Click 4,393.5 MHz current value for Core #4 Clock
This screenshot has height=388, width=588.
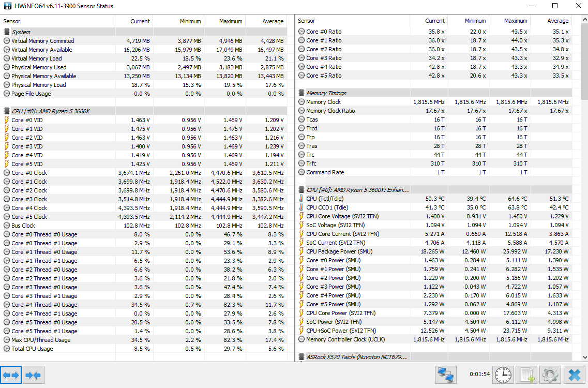(134, 208)
